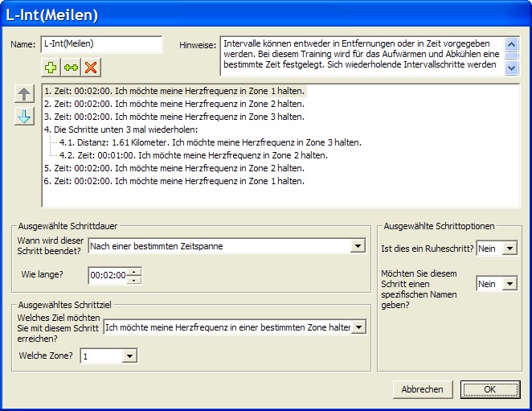Click the 'Wie lange?' time field 00:02:00
This screenshot has width=532, height=411.
click(108, 275)
